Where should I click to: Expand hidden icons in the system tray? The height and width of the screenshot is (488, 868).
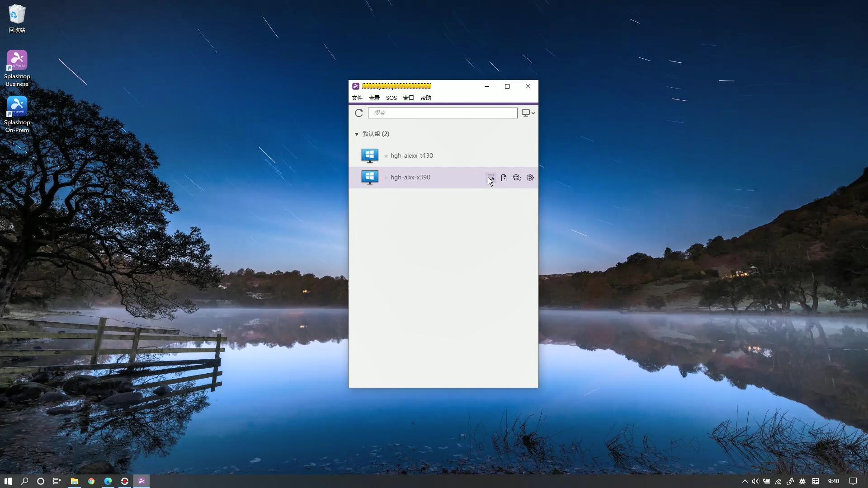pos(745,481)
